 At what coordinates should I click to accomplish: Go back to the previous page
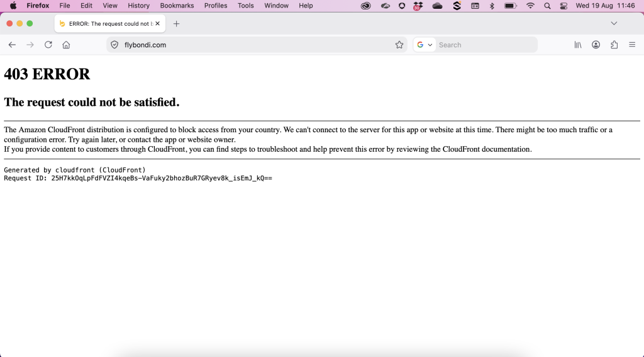[x=12, y=45]
